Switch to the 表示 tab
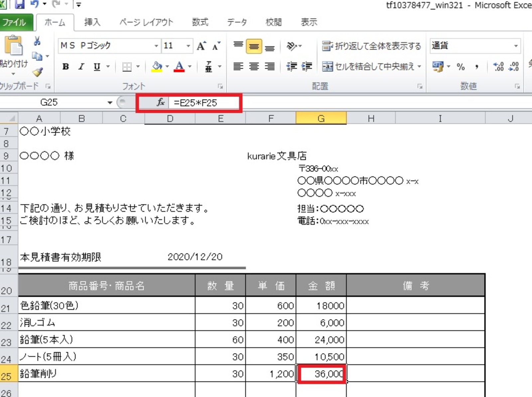532x397 pixels. (309, 22)
